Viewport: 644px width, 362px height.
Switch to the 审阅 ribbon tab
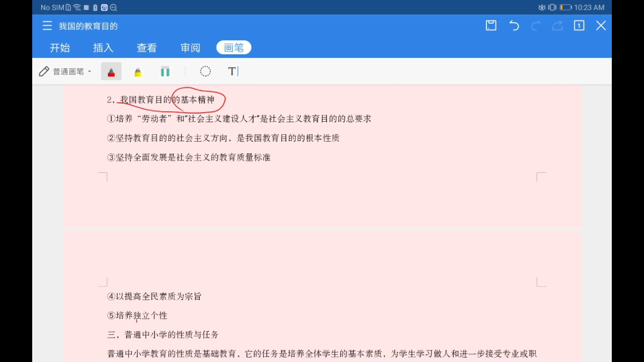[190, 47]
